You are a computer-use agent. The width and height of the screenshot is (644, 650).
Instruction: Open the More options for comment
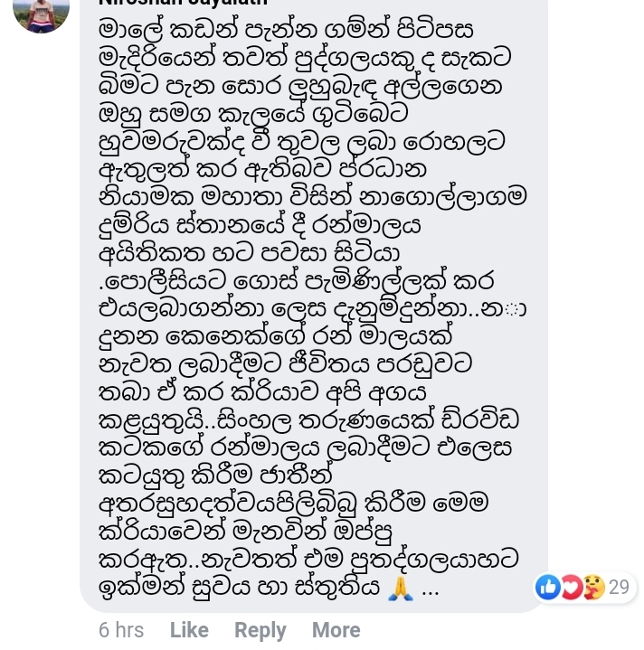pos(336,630)
